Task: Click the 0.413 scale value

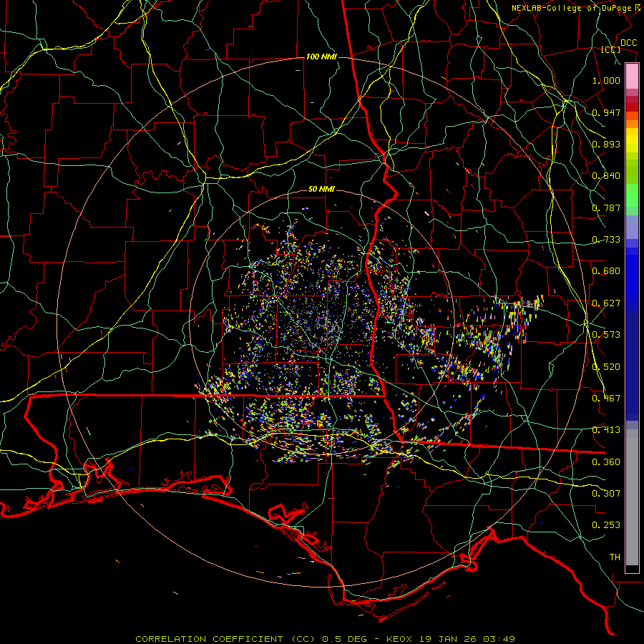Action: (x=606, y=430)
